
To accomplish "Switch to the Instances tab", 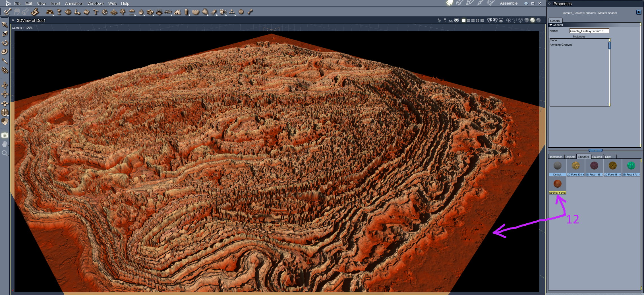I will (556, 157).
